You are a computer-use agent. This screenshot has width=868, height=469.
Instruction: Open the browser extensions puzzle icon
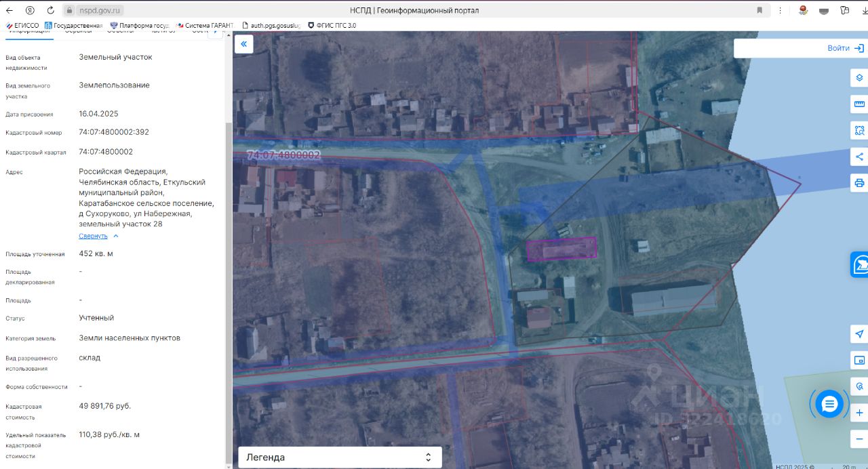844,10
